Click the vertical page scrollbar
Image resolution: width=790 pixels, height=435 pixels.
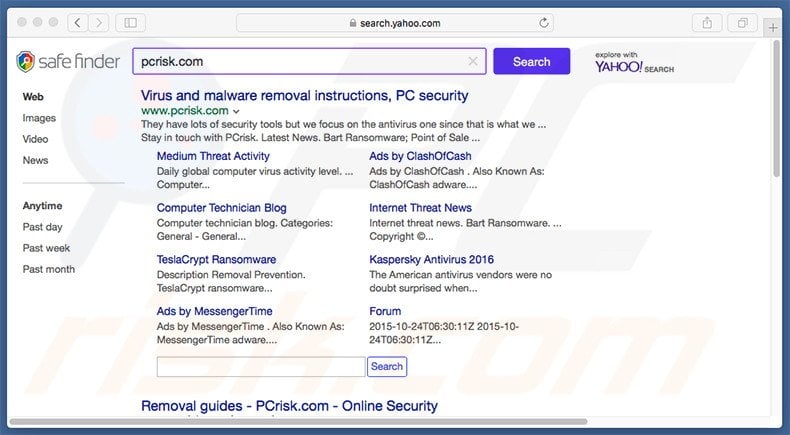tap(777, 108)
